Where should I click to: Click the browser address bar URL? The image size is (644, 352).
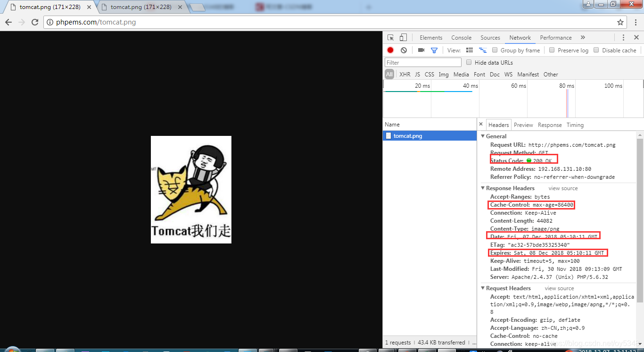coord(96,22)
